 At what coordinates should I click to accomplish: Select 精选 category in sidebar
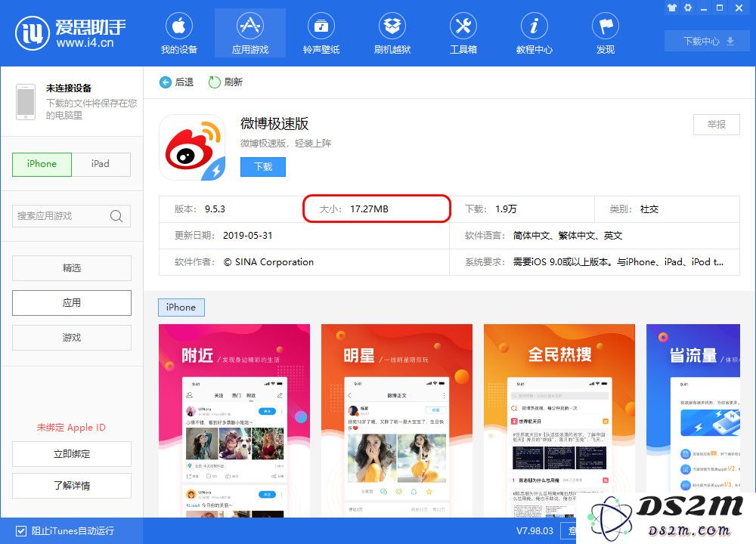click(71, 268)
